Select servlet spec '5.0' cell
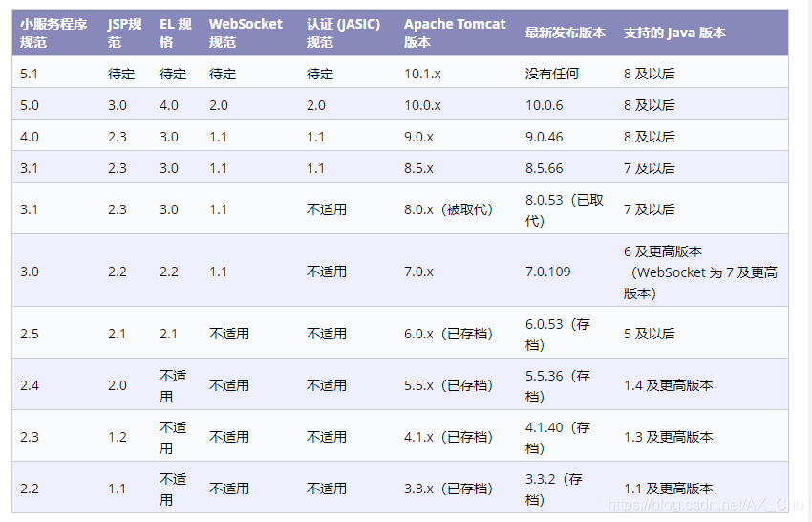This screenshot has width=812, height=522. tap(29, 105)
